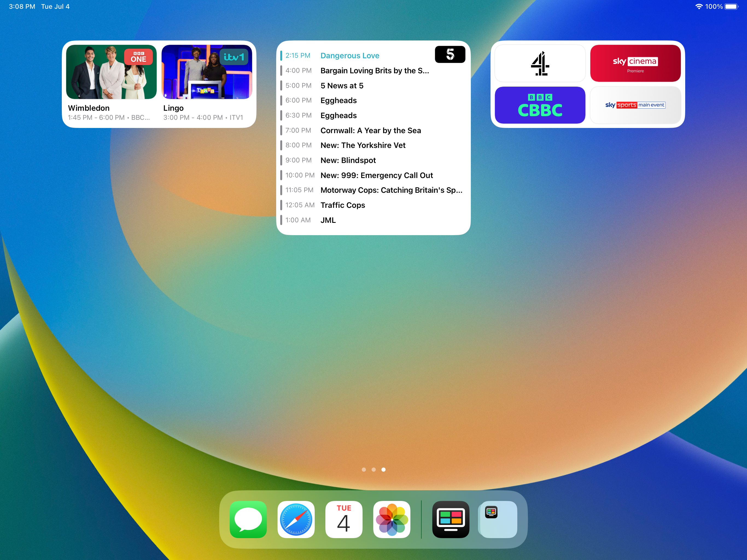The width and height of the screenshot is (747, 560).
Task: Tap the Sky Cinema Premiere tile
Action: [x=635, y=63]
